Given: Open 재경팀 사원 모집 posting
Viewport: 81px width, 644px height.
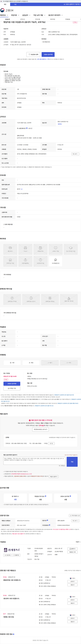Looking at the screenshot, I should point(9,617).
